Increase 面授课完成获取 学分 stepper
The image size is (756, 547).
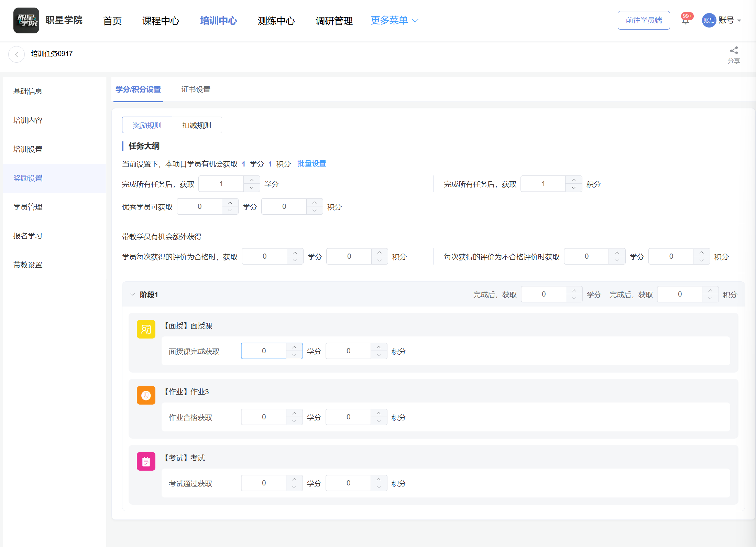pos(294,347)
